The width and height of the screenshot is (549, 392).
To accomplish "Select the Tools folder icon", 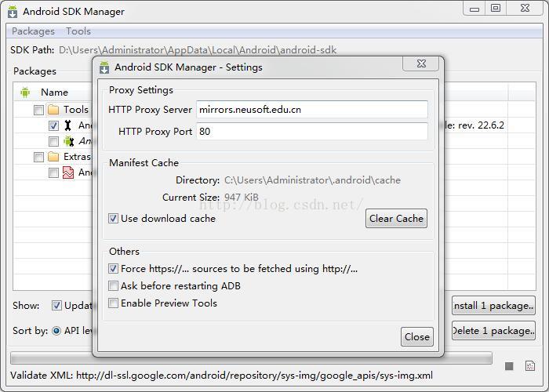I will [53, 110].
